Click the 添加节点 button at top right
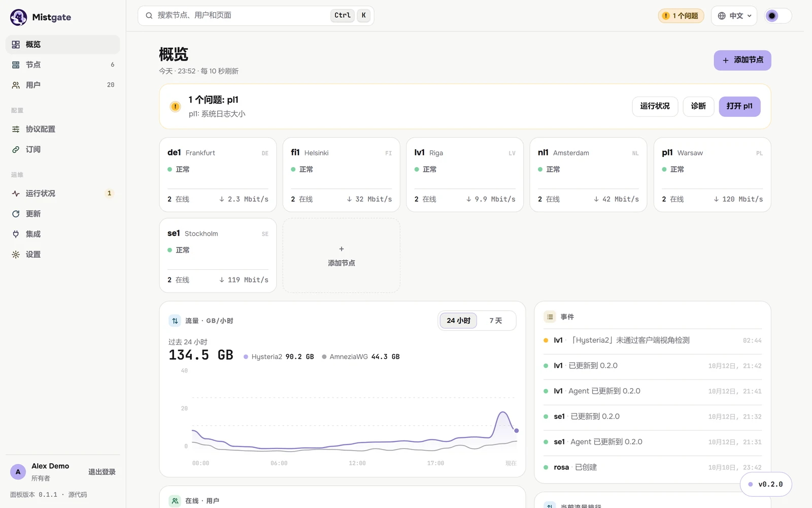Screen dimensions: 812x508 coord(742,60)
